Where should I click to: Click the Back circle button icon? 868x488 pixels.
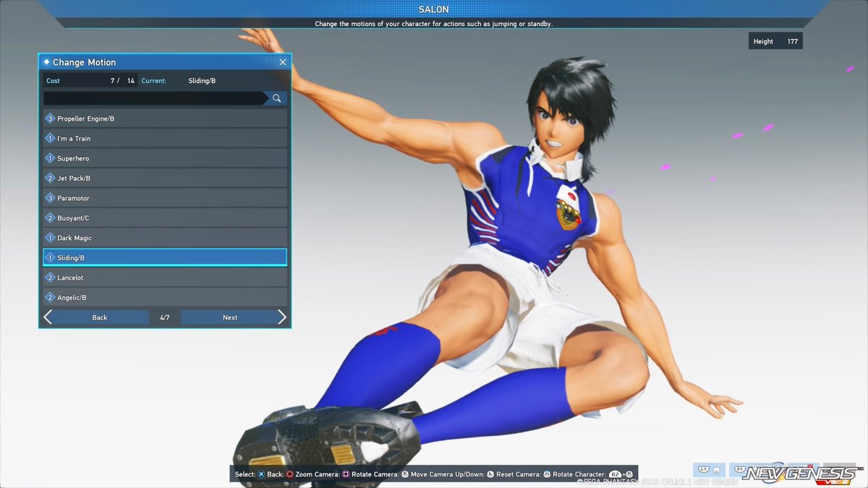coord(289,474)
